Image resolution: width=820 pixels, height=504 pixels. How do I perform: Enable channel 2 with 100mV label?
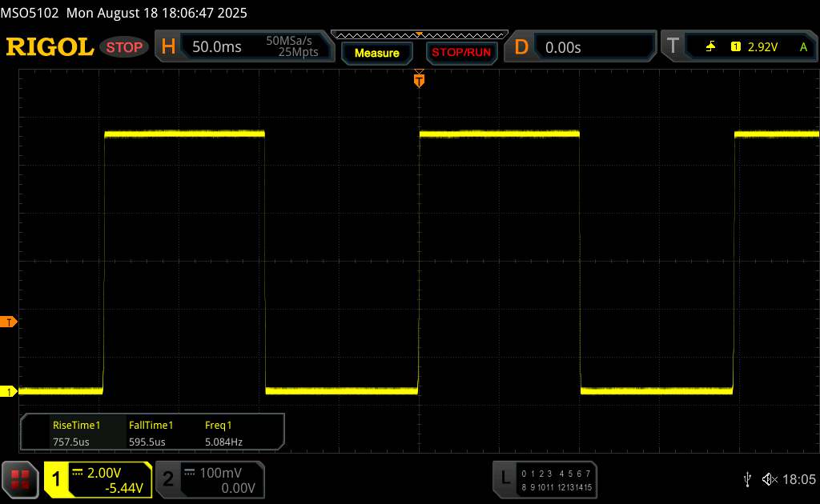click(167, 479)
